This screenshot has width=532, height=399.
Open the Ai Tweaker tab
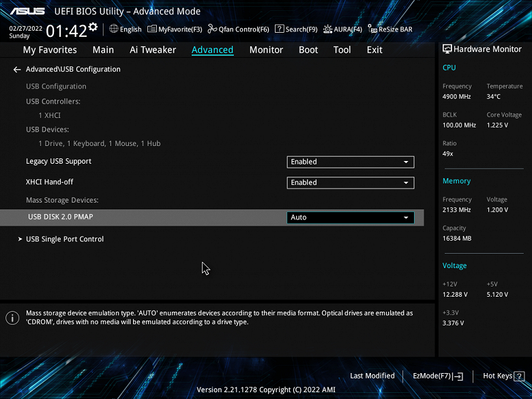click(153, 50)
